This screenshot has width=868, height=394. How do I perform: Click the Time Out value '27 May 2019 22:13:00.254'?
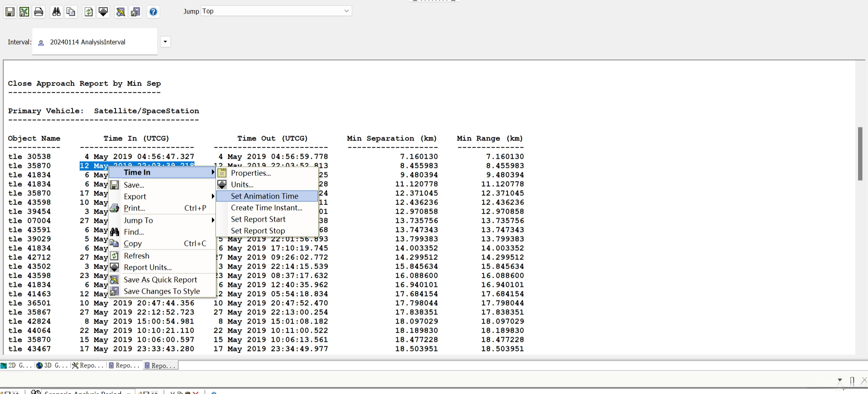click(271, 312)
